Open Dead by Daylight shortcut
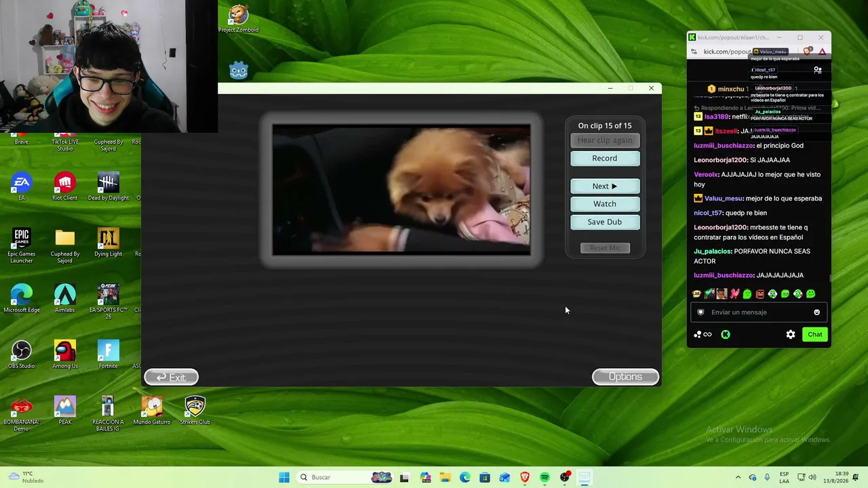Image resolution: width=868 pixels, height=488 pixels. click(108, 186)
